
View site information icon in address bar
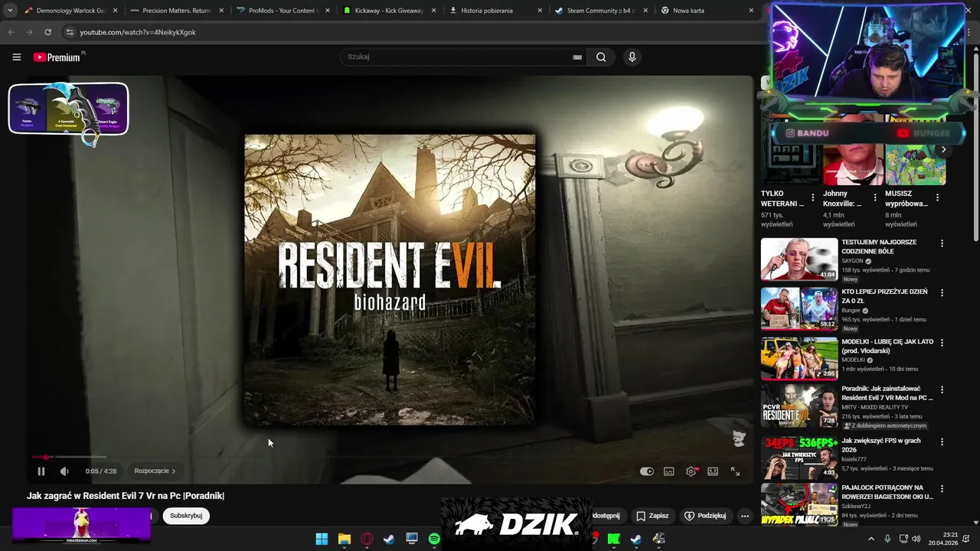click(x=70, y=32)
